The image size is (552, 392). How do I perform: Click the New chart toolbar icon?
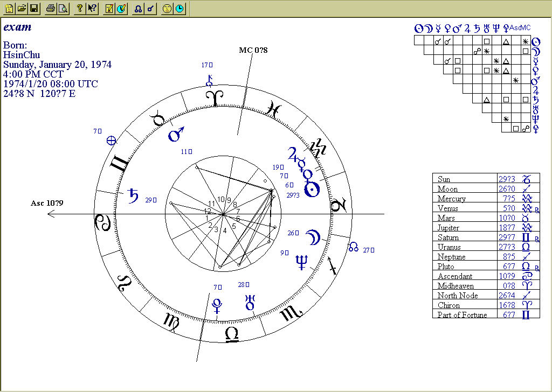[10, 8]
